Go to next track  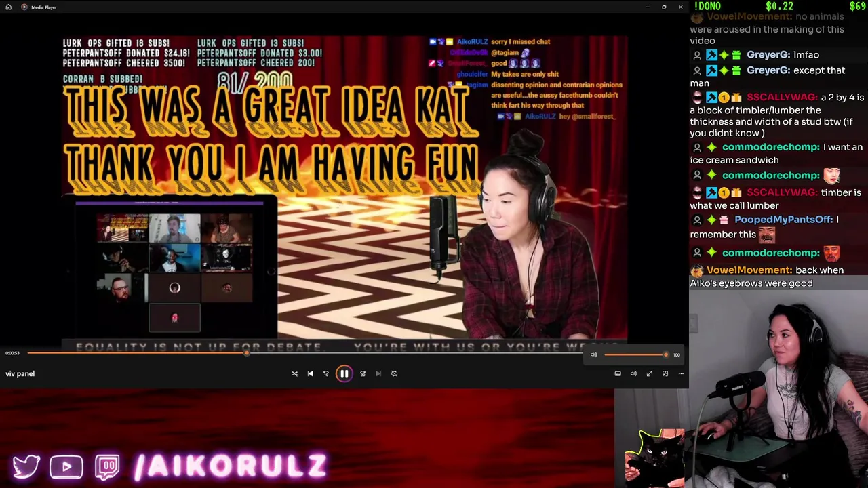(x=378, y=373)
